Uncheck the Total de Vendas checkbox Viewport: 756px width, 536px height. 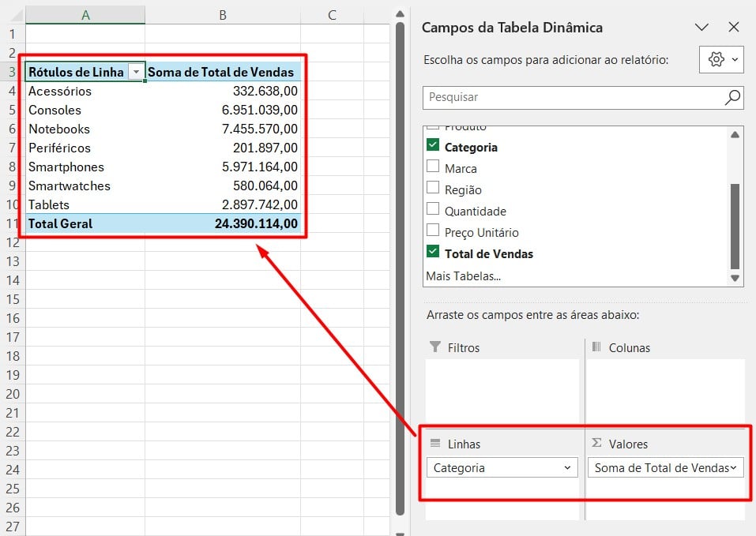coord(433,251)
